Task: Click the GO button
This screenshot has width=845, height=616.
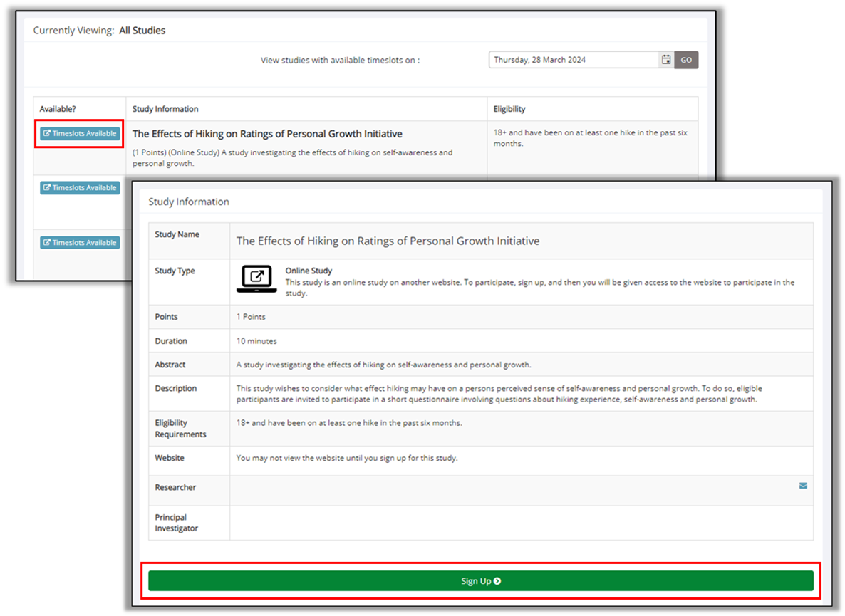Action: tap(686, 60)
